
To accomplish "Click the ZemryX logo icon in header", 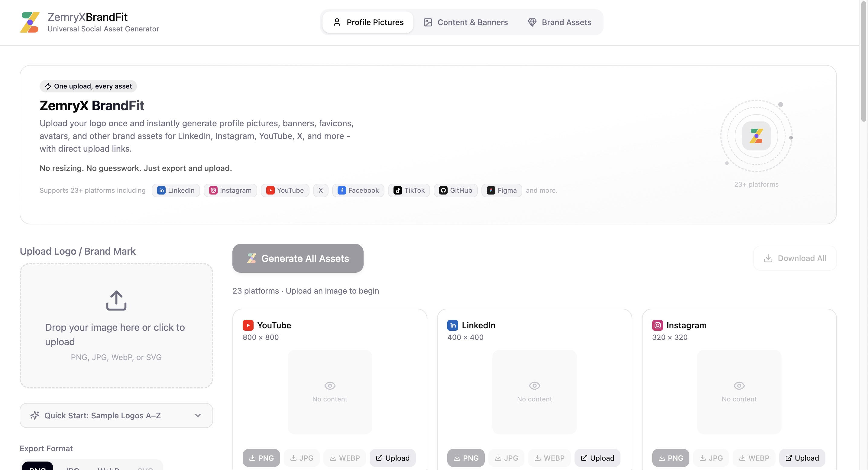I will click(x=30, y=22).
